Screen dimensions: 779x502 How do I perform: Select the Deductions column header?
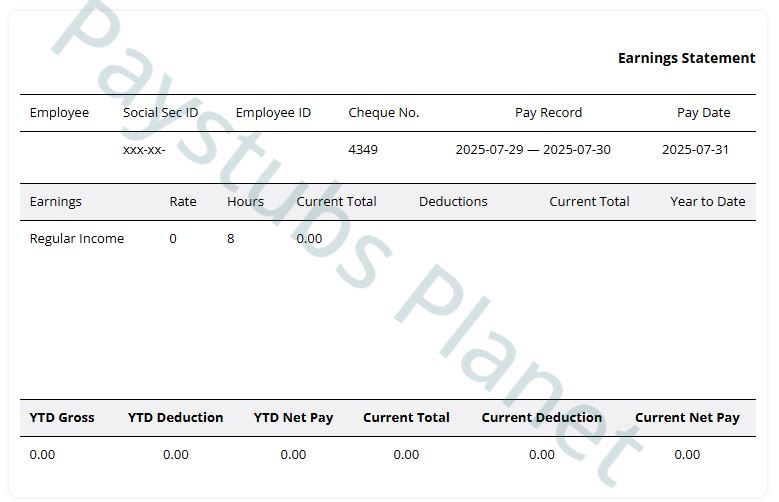(x=453, y=201)
